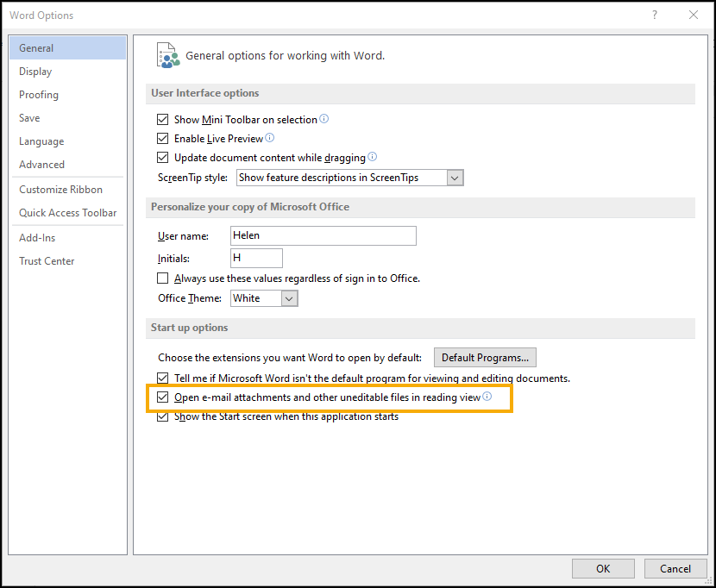Expand the Office Theme dropdown
This screenshot has width=716, height=588.
290,298
